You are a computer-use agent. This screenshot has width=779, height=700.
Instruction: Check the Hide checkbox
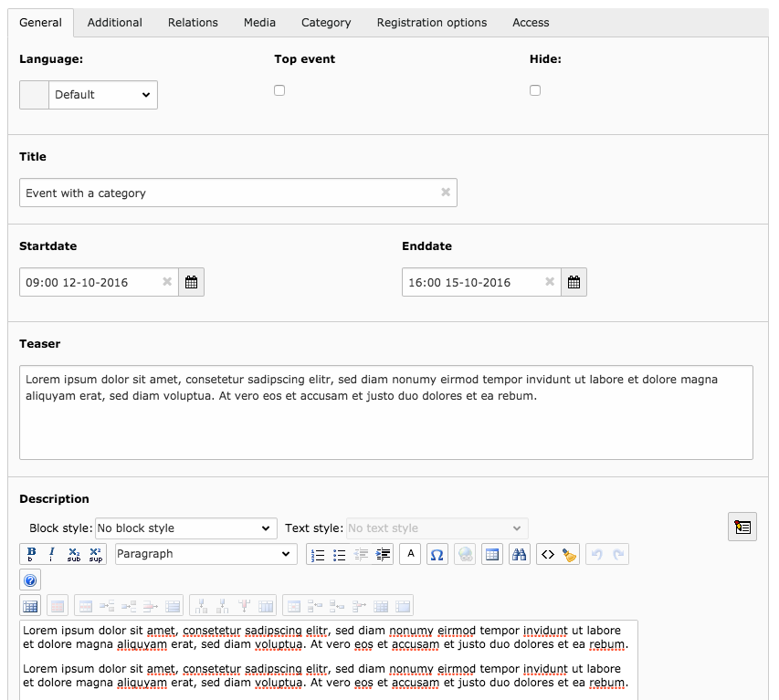point(535,90)
